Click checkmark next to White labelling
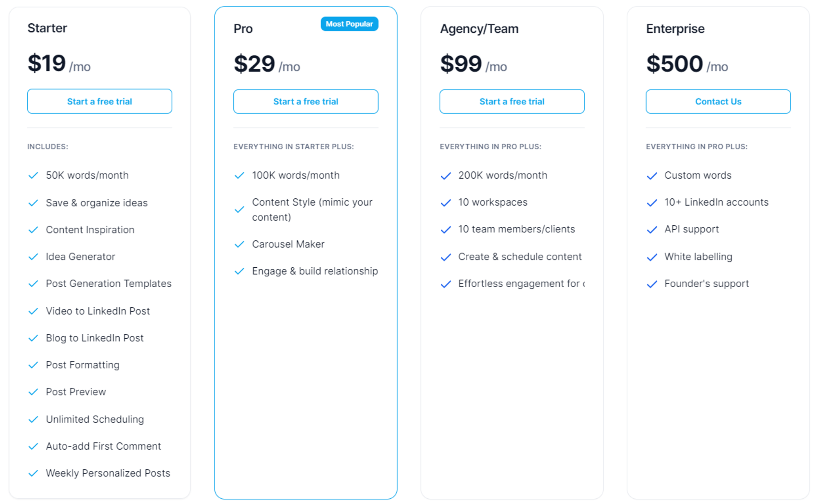This screenshot has width=817, height=504. [x=652, y=257]
